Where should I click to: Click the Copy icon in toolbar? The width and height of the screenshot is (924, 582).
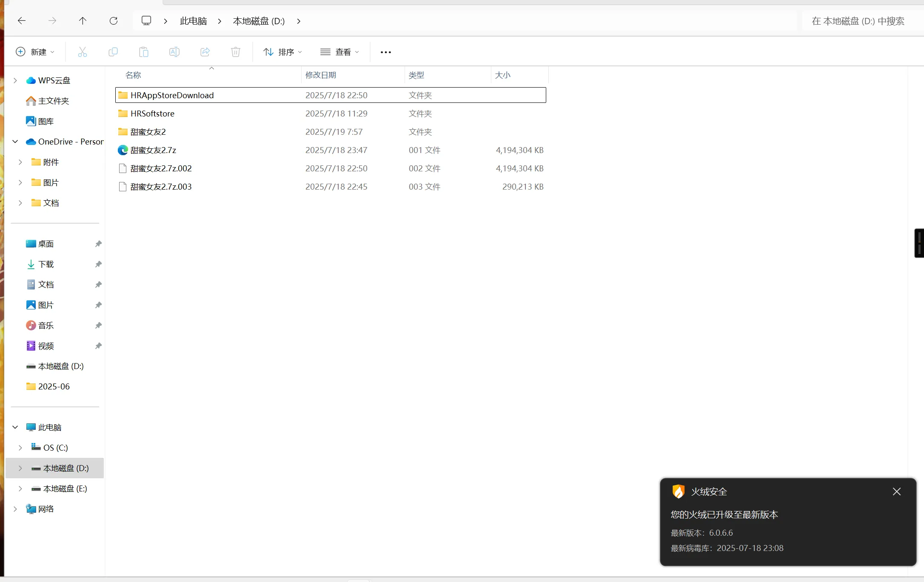113,52
